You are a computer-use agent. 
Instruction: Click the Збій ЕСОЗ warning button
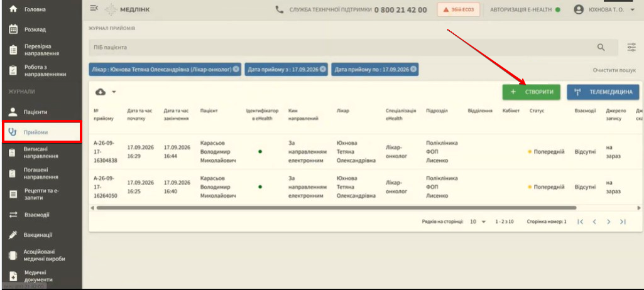pyautogui.click(x=459, y=9)
